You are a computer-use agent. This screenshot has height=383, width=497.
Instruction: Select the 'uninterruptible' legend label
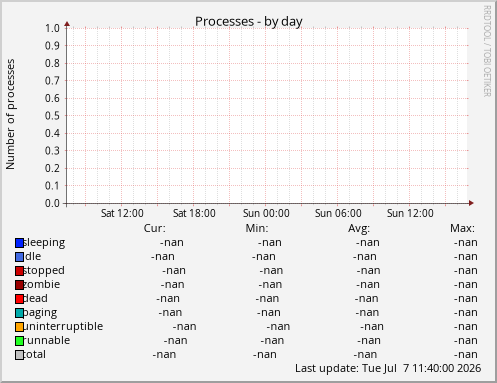(x=63, y=327)
